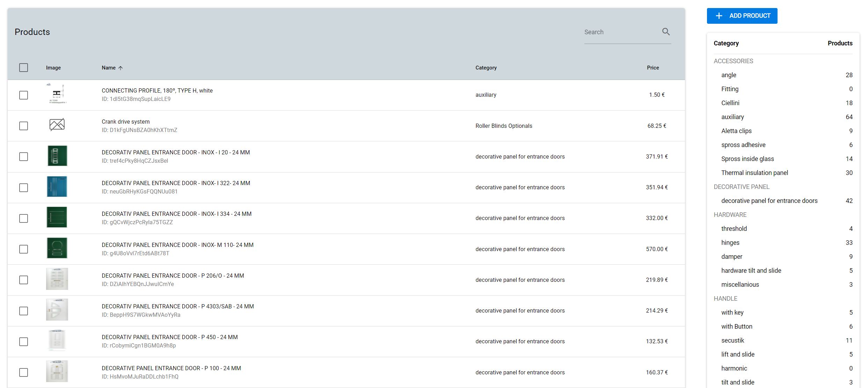868x388 pixels.
Task: Sort table by Price column header
Action: pos(652,68)
